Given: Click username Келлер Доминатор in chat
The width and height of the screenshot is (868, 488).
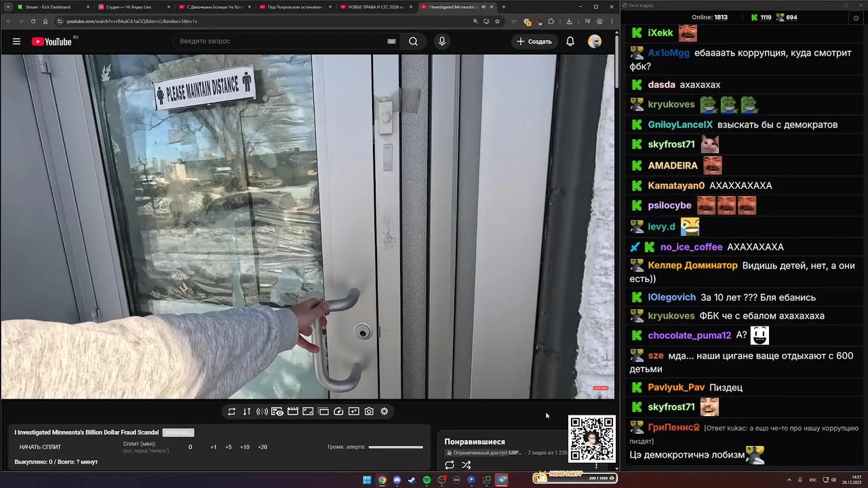Looking at the screenshot, I should click(692, 266).
